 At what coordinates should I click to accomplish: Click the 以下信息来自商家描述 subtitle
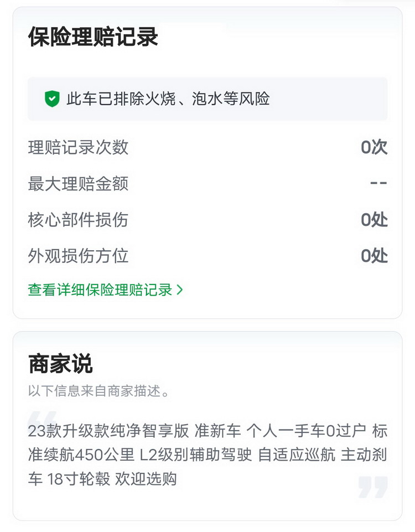pos(98,391)
